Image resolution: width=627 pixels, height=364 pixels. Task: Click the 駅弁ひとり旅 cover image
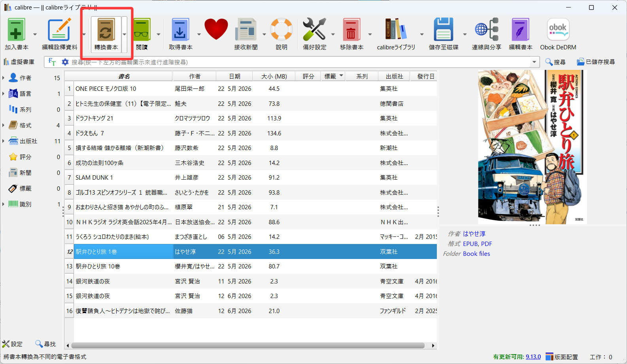[533, 147]
